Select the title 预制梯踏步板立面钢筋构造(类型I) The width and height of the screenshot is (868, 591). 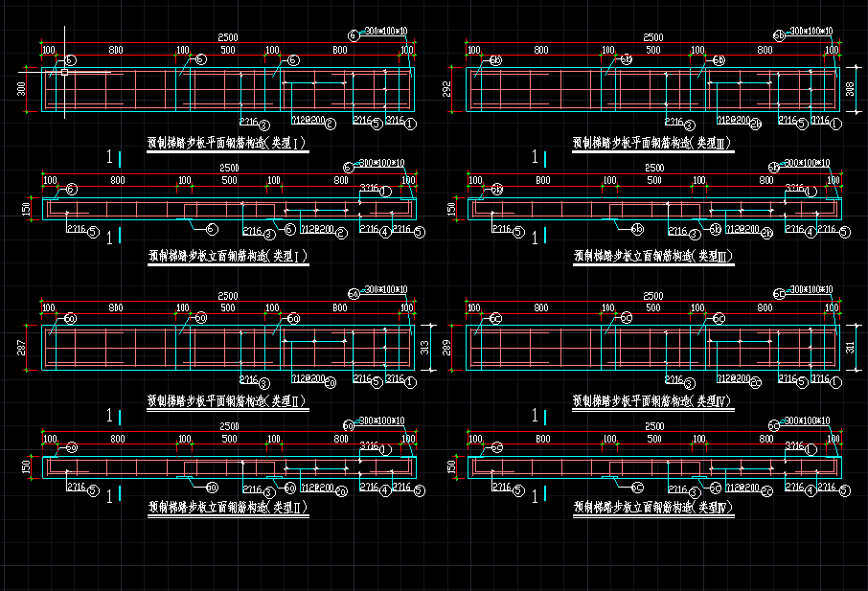[227, 256]
